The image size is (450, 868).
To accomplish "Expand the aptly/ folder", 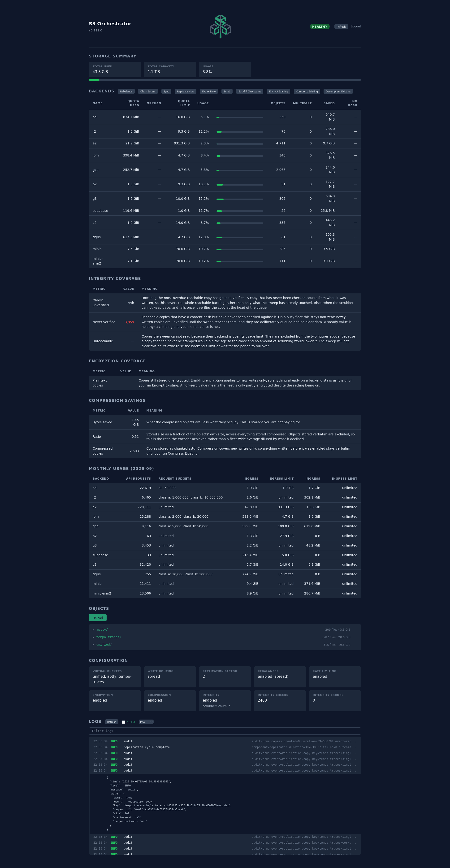I will (x=102, y=629).
